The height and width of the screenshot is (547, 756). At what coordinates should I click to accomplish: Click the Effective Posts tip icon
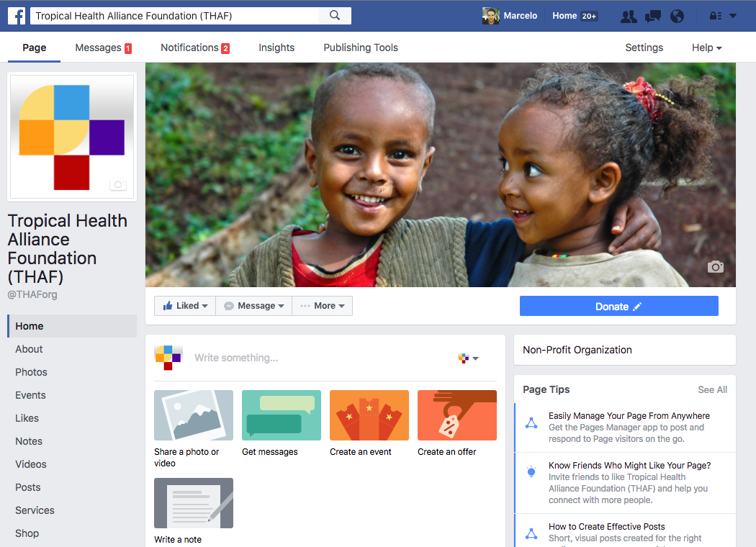pos(531,533)
